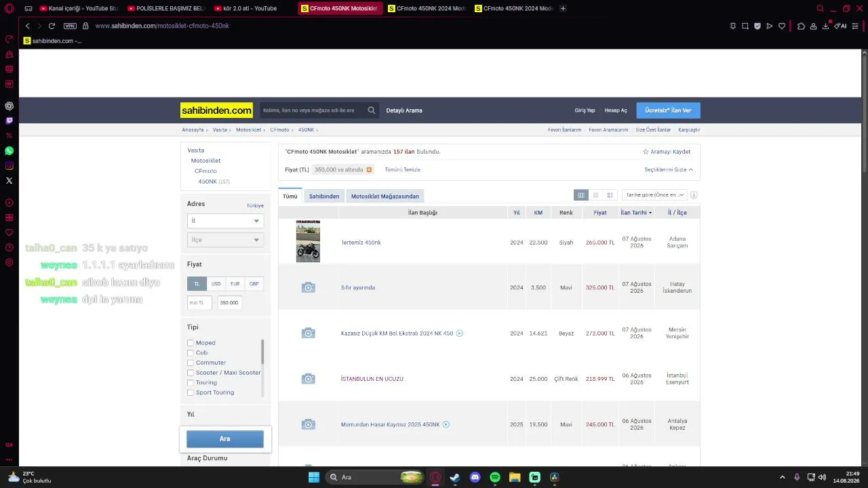
Task: Click the site keyword search input field
Action: (x=313, y=110)
